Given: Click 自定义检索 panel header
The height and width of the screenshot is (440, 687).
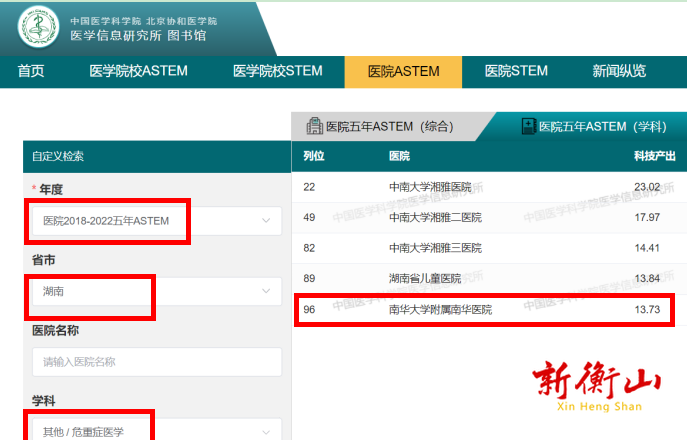Looking at the screenshot, I should click(157, 156).
